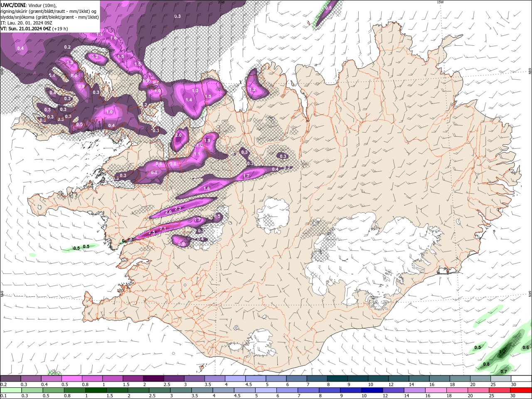This screenshot has height=399, width=532.
Task: Select the bright red swatch after 30 on lower scale
Action: (520, 390)
